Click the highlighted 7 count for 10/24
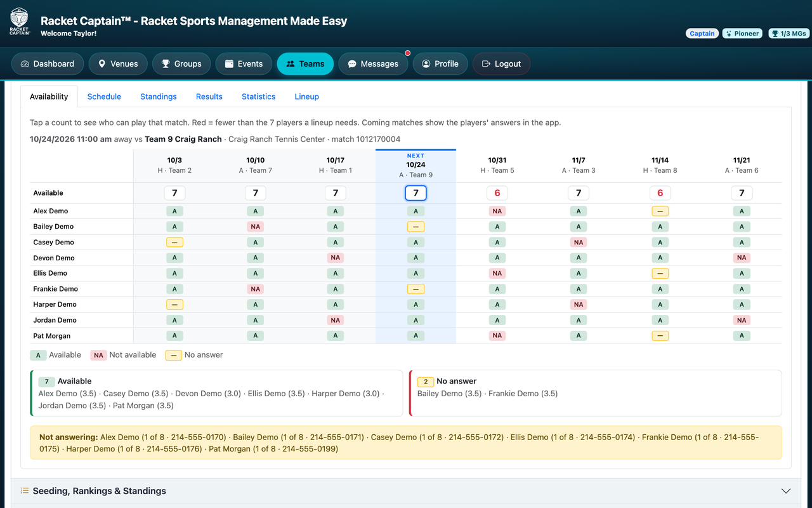Image resolution: width=812 pixels, height=508 pixels. coord(416,193)
